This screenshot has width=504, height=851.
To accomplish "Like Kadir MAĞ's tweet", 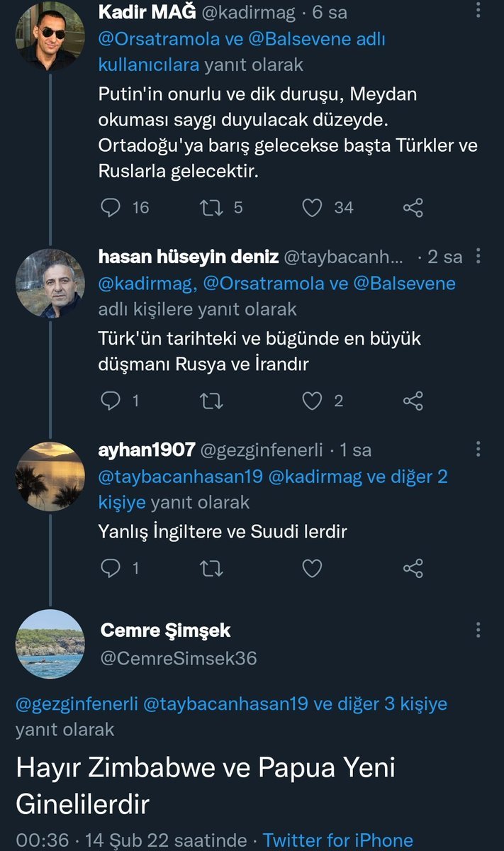I will click(x=313, y=207).
